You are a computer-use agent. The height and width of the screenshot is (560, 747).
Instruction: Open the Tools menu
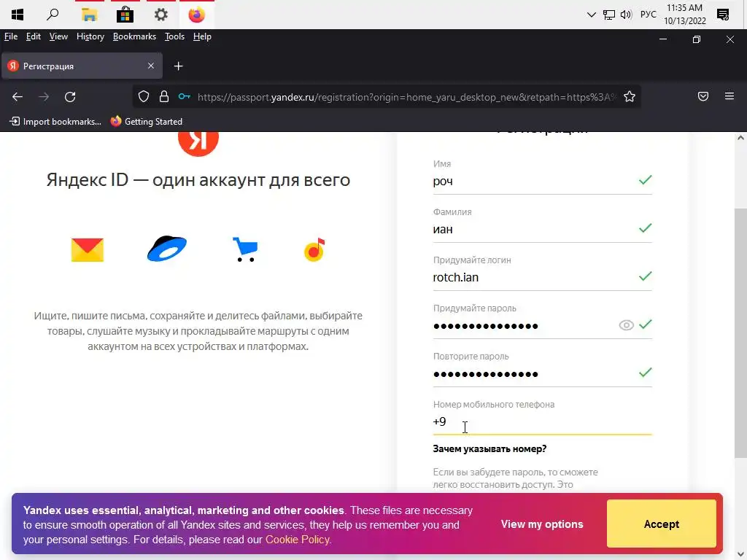point(174,36)
